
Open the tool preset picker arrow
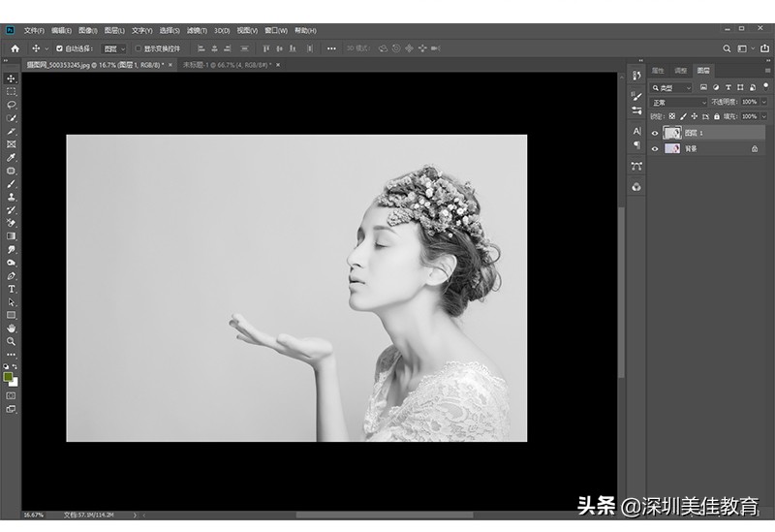pyautogui.click(x=46, y=48)
